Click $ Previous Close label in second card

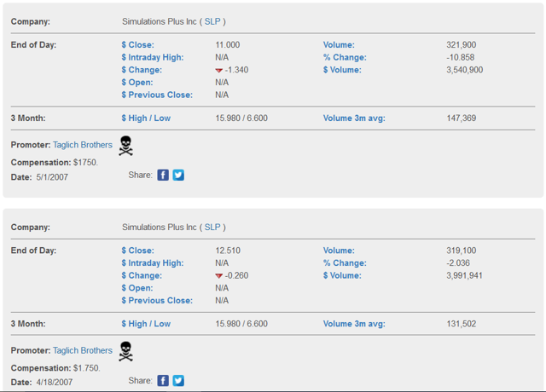(157, 301)
